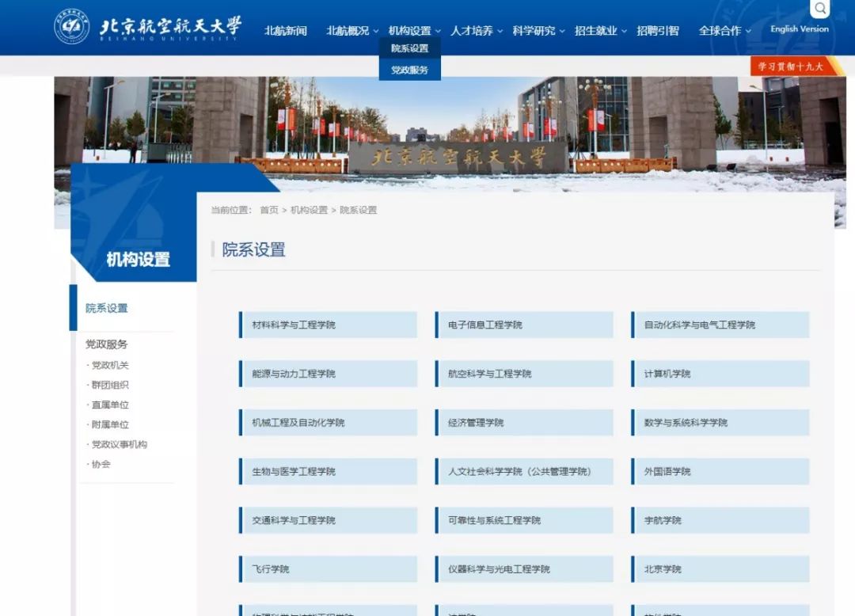Expand the chevron next to 全球合作
Viewport: 855px width, 616px height.
click(x=748, y=31)
